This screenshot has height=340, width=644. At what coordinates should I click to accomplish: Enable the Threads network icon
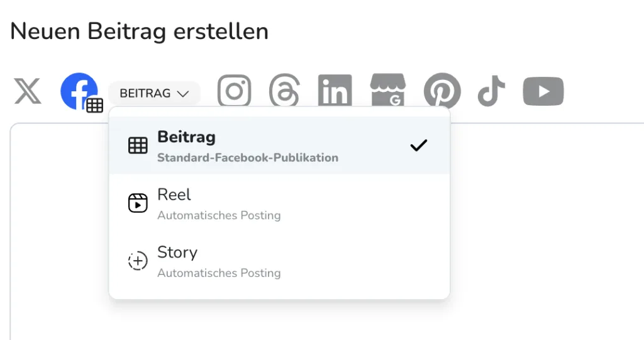click(284, 91)
